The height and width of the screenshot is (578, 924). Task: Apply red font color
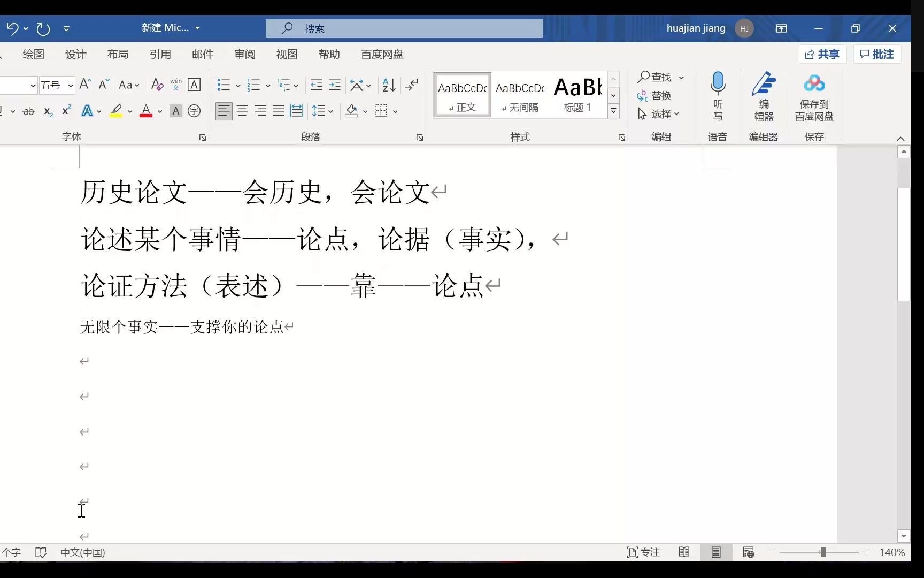pyautogui.click(x=146, y=111)
